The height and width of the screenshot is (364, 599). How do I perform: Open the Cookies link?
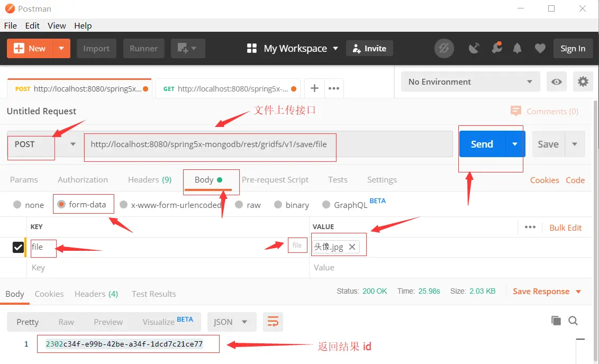(x=544, y=180)
